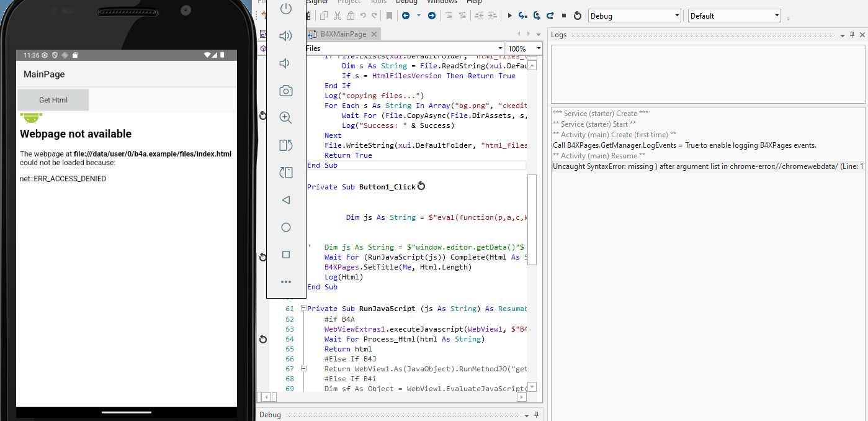Tap the emulator back triangle button
The image size is (868, 421).
(x=286, y=200)
